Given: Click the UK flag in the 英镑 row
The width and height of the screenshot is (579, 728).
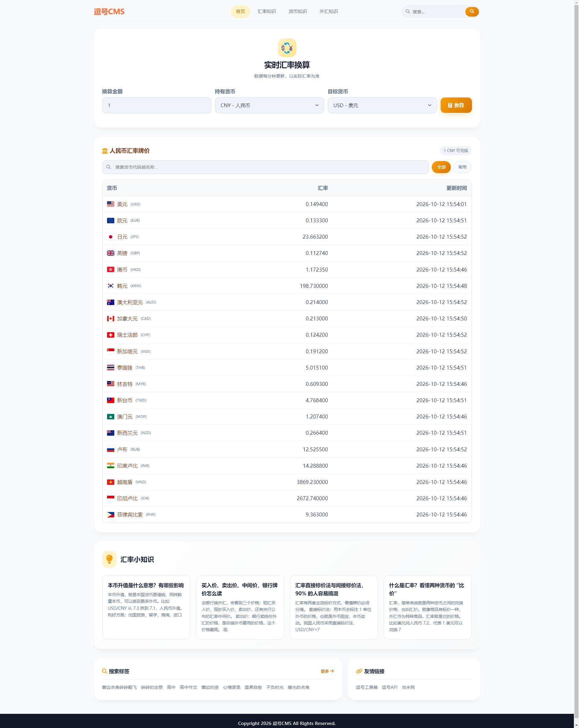Looking at the screenshot, I should point(111,253).
